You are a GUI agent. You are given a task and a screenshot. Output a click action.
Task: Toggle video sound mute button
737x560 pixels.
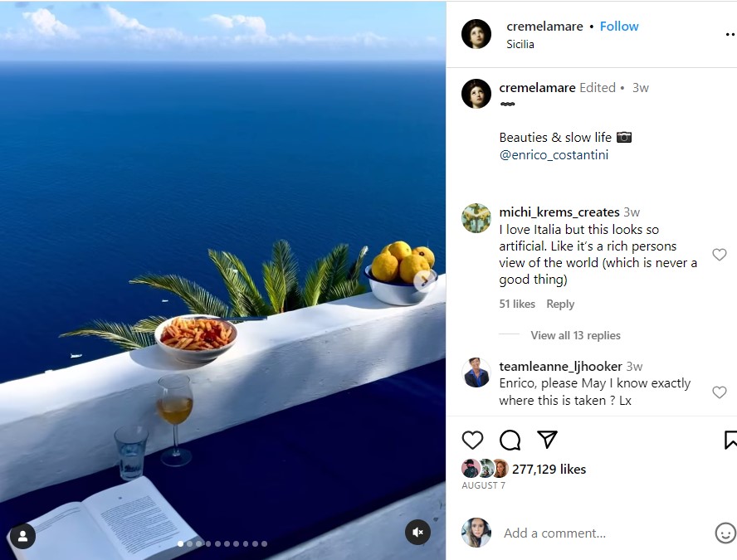coord(417,533)
